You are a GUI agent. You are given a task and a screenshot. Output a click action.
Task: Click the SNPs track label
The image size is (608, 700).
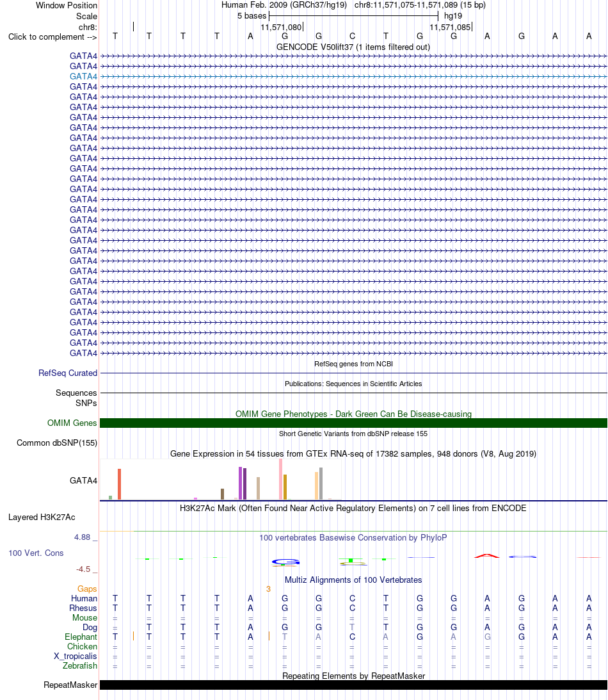click(x=86, y=403)
